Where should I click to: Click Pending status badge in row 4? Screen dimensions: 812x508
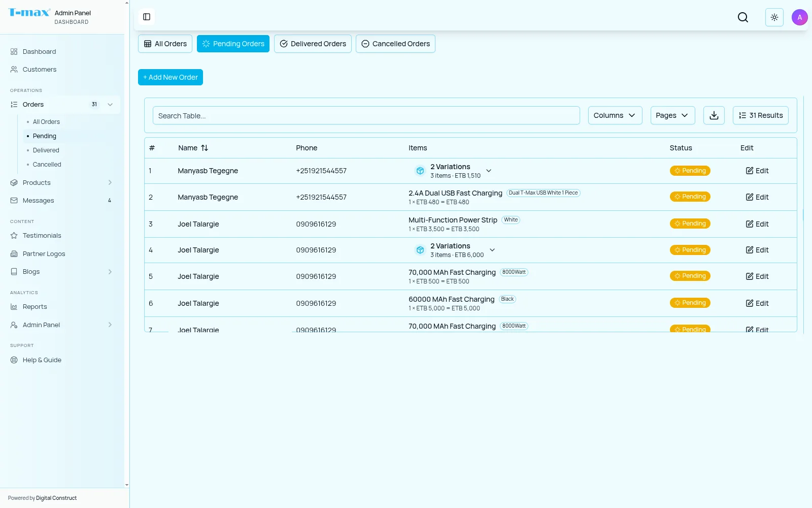coord(690,250)
